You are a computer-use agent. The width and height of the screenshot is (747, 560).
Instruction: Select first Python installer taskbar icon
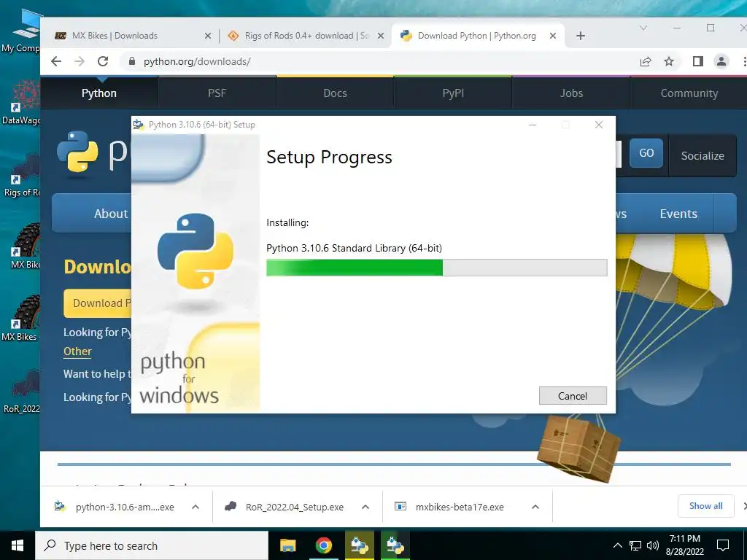tap(360, 545)
